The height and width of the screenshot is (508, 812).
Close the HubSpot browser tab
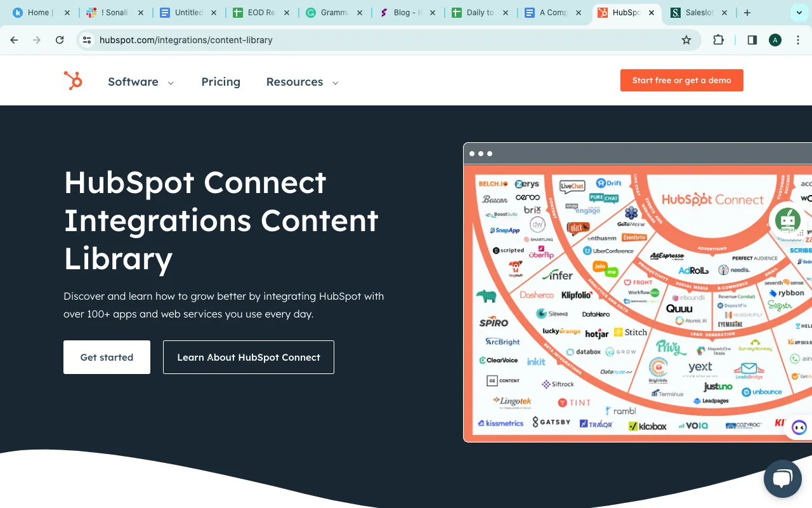click(x=651, y=13)
